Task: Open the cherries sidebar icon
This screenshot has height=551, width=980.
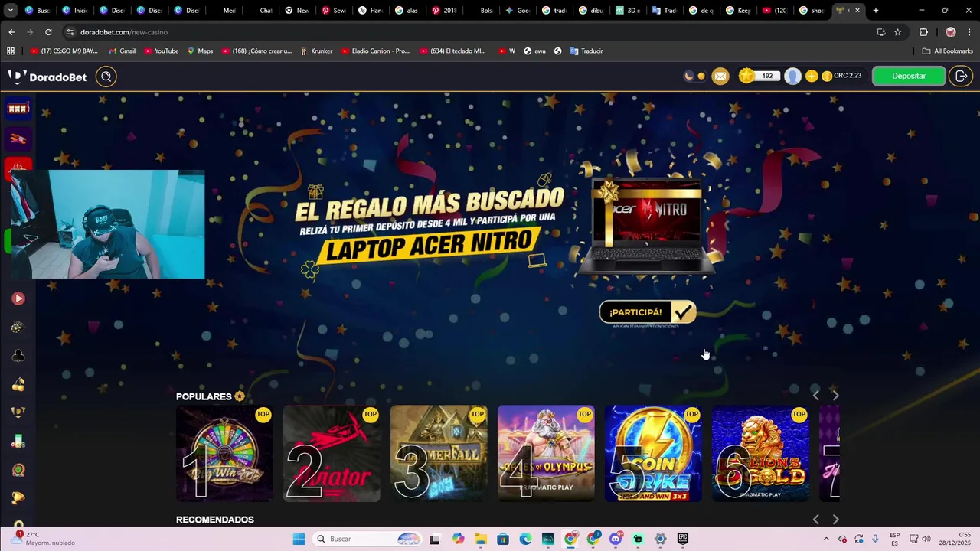Action: (18, 384)
